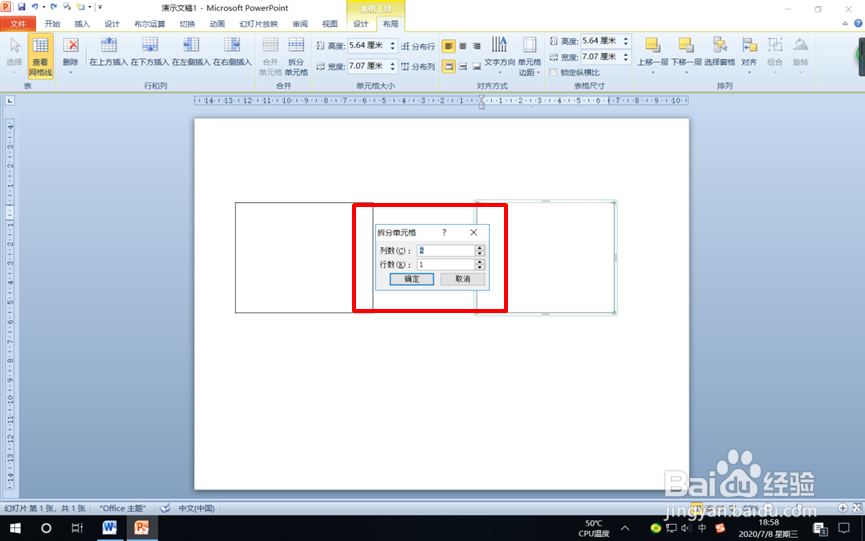This screenshot has height=541, width=865.
Task: Open Task View on taskbar
Action: (77, 528)
